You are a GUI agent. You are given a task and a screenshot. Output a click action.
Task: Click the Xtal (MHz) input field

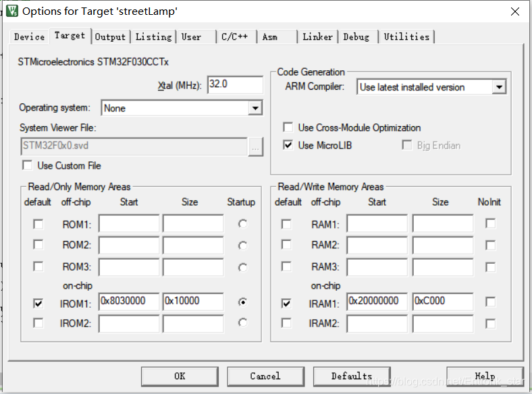235,84
